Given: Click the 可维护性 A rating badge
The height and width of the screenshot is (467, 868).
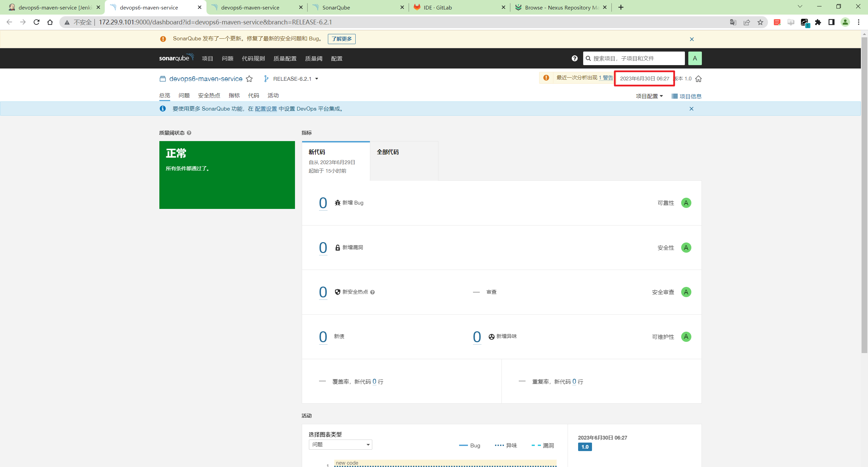Looking at the screenshot, I should tap(686, 337).
